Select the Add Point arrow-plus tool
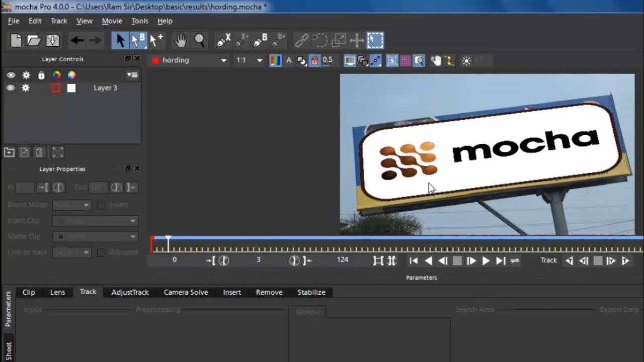This screenshot has width=644, height=362. [x=156, y=40]
